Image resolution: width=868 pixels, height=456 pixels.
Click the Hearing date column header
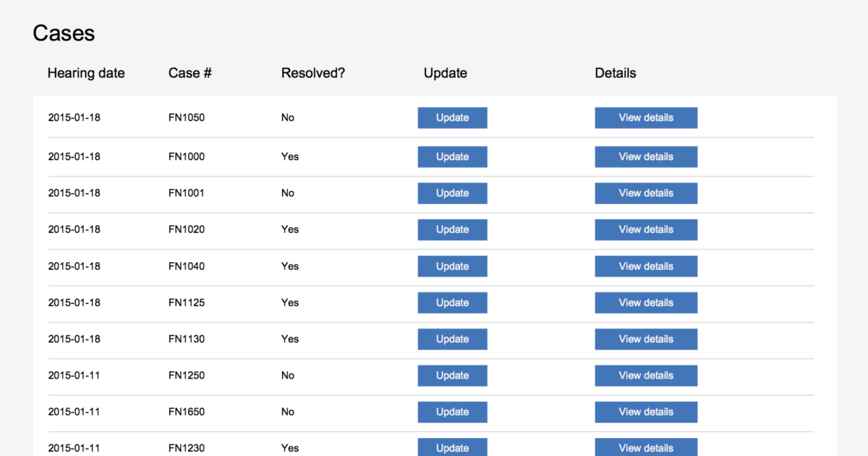pyautogui.click(x=86, y=73)
